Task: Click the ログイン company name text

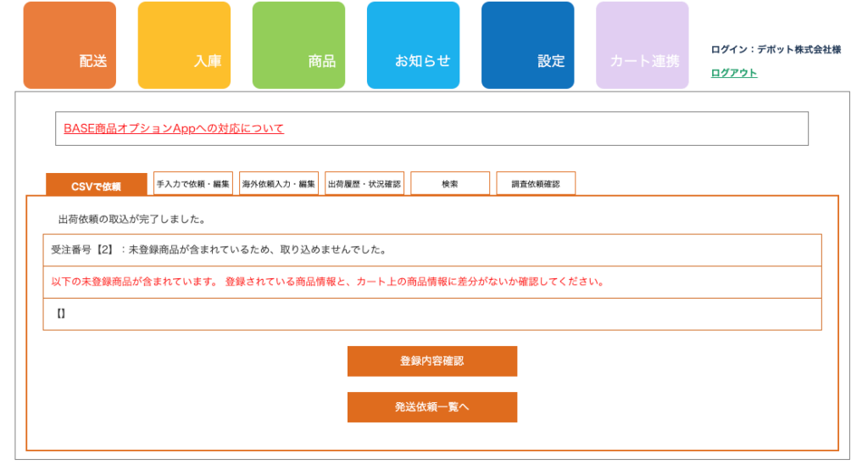Action: point(776,50)
